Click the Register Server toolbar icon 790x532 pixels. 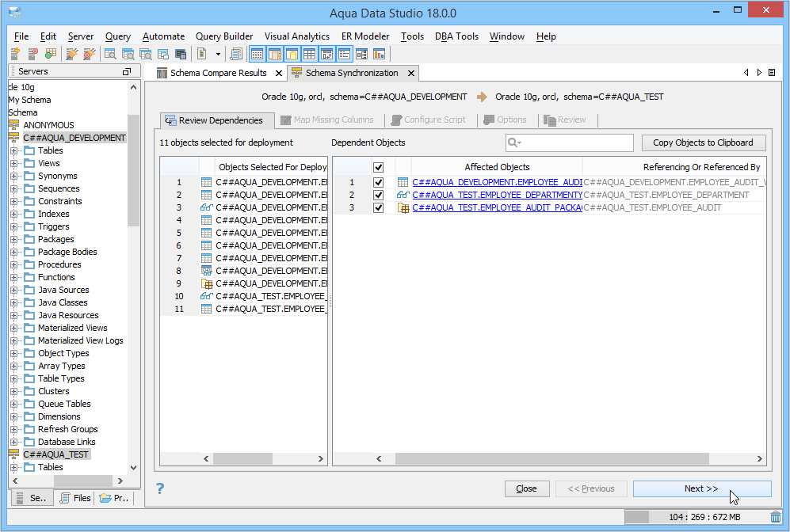[x=15, y=54]
